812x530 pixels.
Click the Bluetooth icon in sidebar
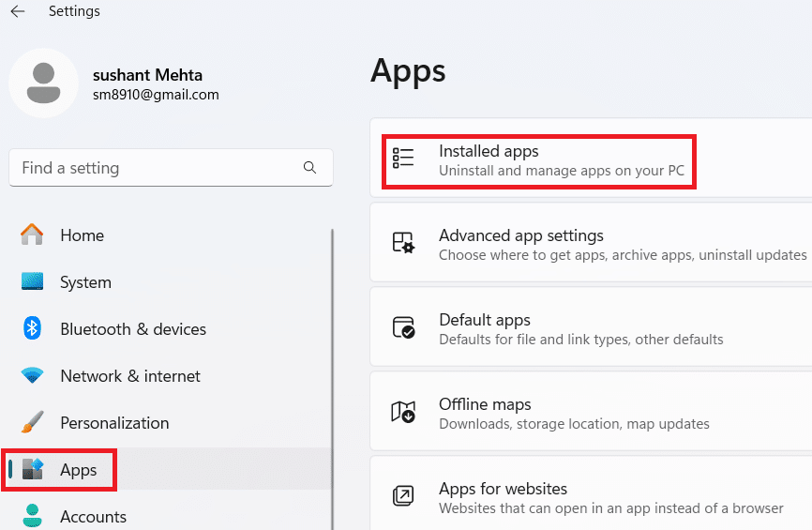[33, 328]
